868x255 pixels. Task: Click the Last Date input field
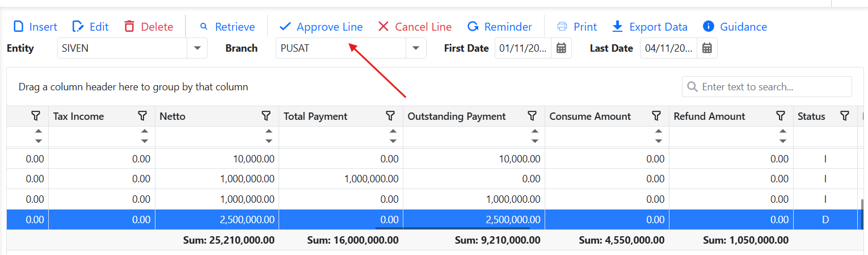(669, 48)
